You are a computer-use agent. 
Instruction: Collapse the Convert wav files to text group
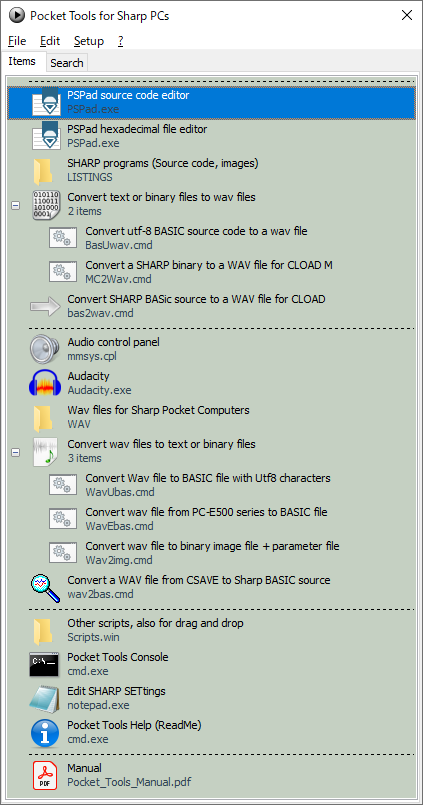[x=15, y=452]
